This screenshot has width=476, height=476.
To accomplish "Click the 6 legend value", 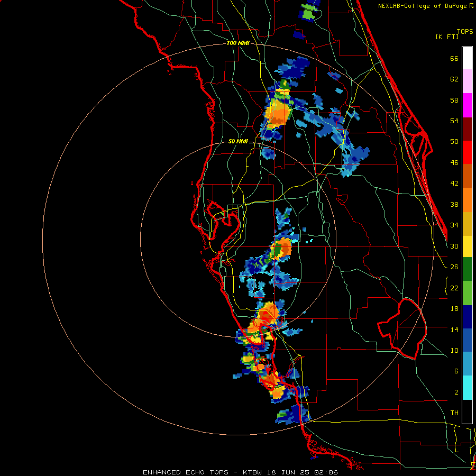I will pos(456,371).
